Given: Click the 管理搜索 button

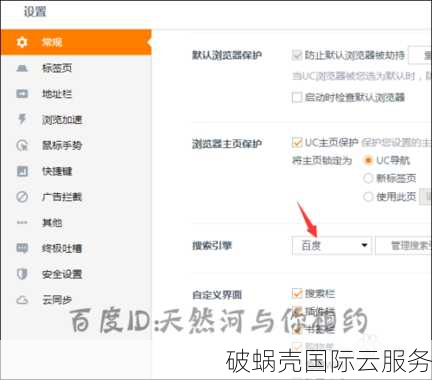Looking at the screenshot, I should [x=403, y=246].
